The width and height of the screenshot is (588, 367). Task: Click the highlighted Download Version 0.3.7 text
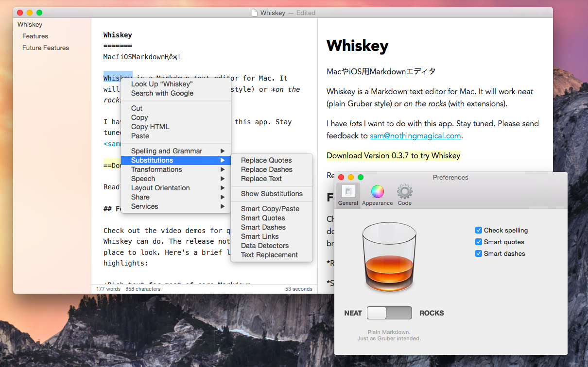point(393,155)
